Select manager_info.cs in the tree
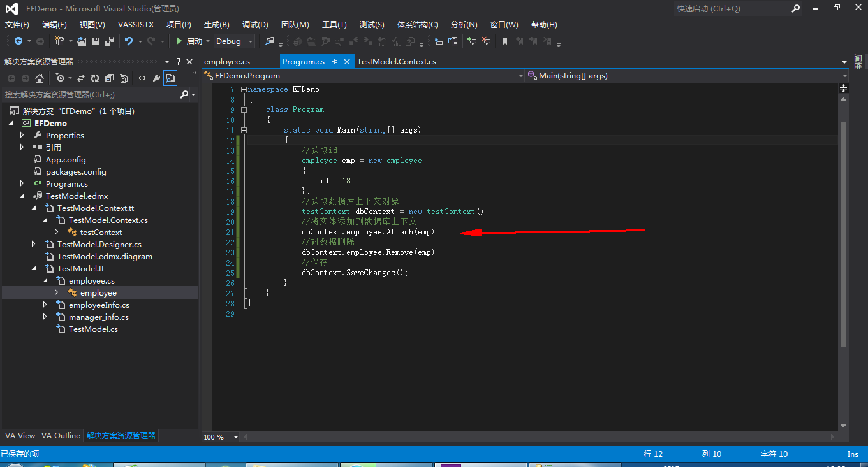The image size is (868, 467). click(x=99, y=317)
